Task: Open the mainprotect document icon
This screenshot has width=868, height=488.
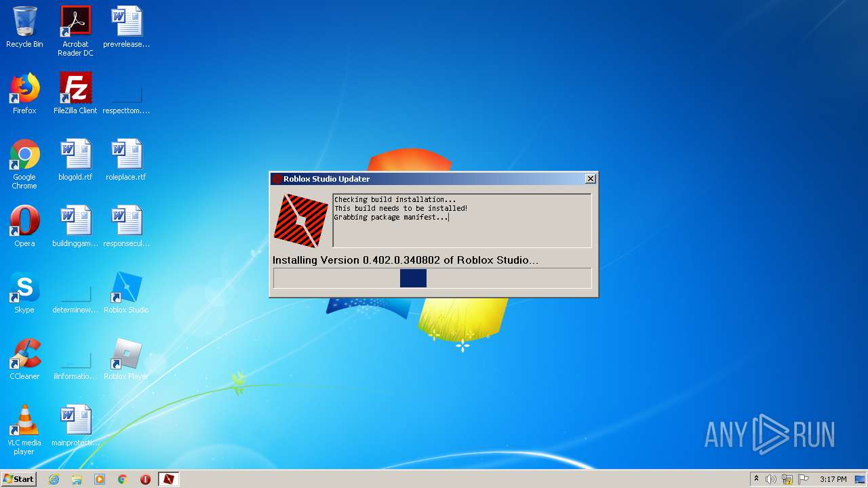Action: tap(75, 426)
